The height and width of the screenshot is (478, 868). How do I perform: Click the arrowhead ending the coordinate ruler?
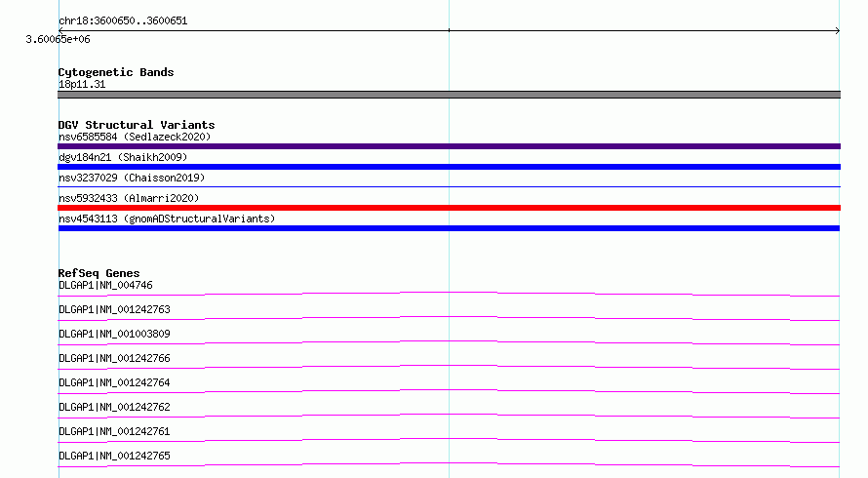coord(838,30)
